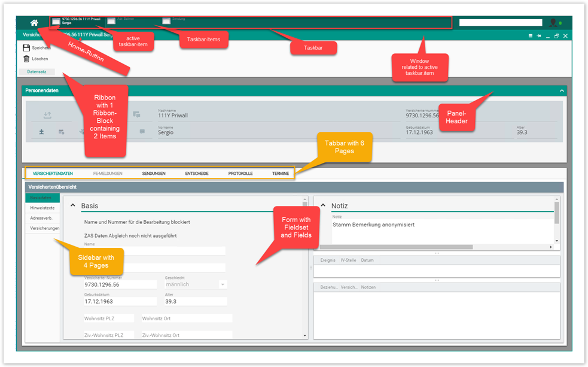
Task: Collapse the Basis fieldset
Action: (x=72, y=205)
